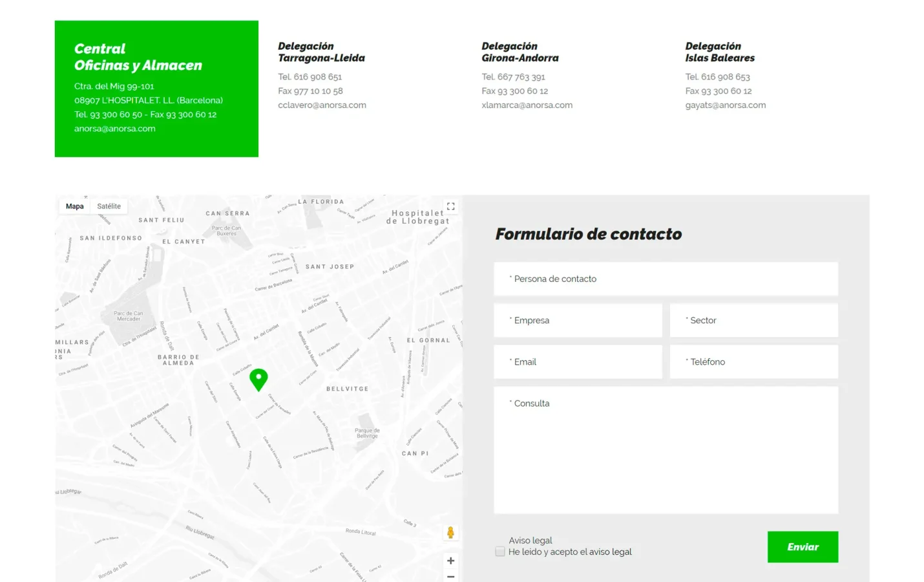Click the xlamarca@anorsa.com email address

tap(527, 105)
